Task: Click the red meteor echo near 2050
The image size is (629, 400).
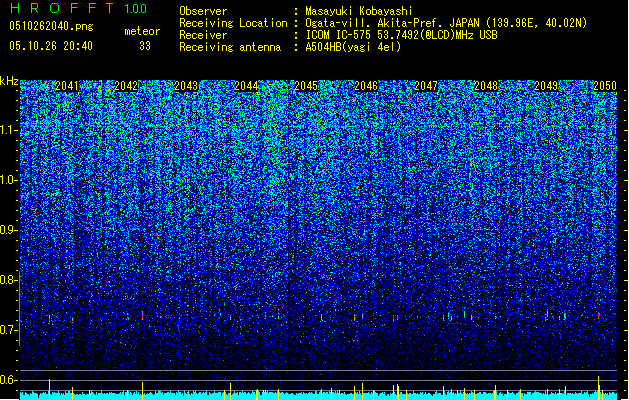Action: 599,316
